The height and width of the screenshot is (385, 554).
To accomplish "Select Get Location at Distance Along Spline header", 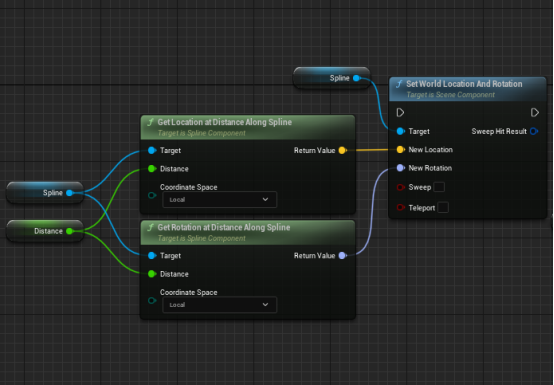I will tap(248, 127).
